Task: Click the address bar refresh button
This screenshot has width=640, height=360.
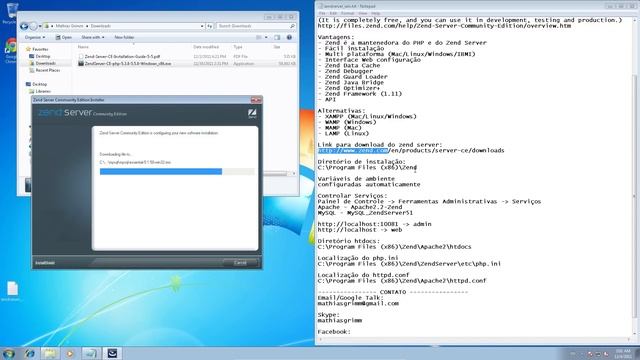Action: [209, 26]
